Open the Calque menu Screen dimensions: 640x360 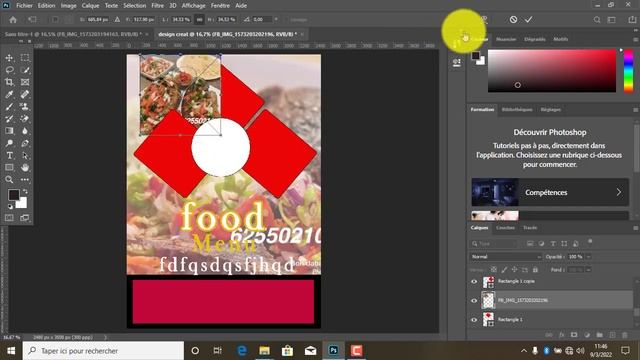click(x=90, y=6)
